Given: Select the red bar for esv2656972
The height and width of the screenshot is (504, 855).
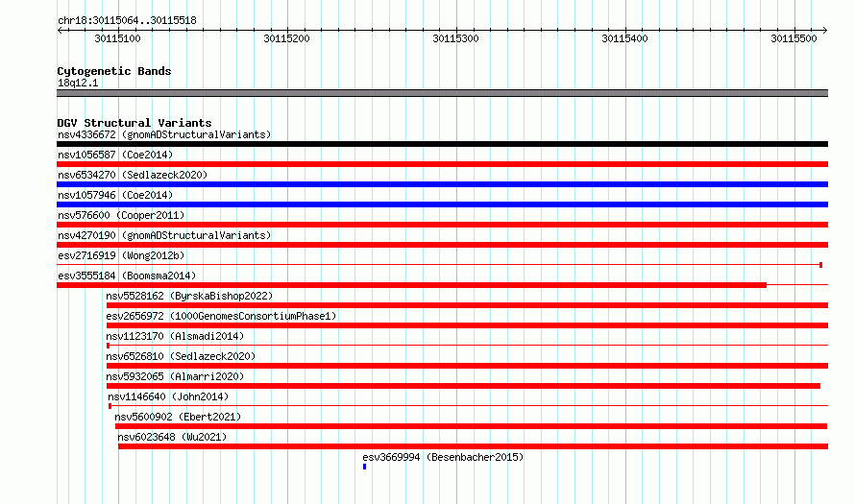Looking at the screenshot, I should pyautogui.click(x=467, y=325).
